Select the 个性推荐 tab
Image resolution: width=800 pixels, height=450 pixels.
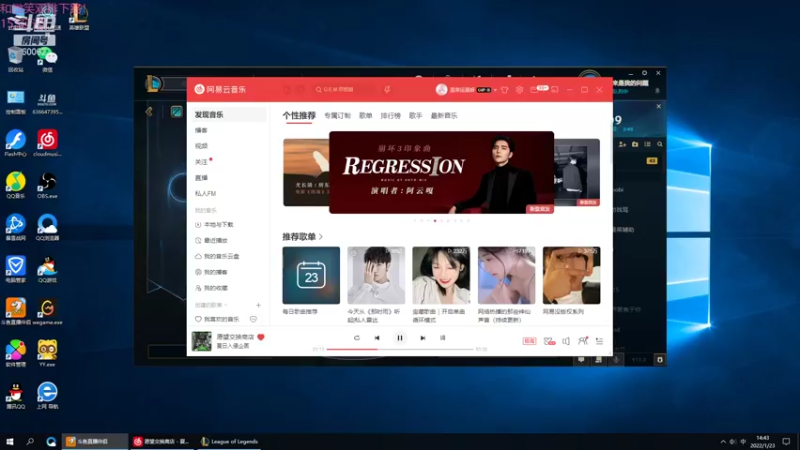click(x=299, y=116)
